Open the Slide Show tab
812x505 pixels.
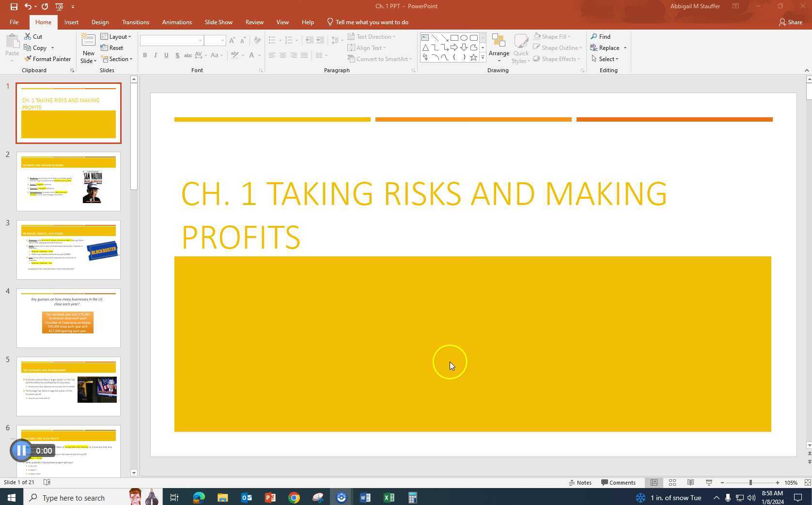[x=218, y=22]
